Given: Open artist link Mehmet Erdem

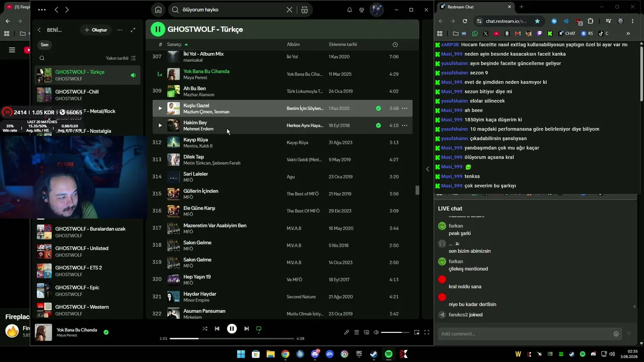Looking at the screenshot, I should point(198,129).
